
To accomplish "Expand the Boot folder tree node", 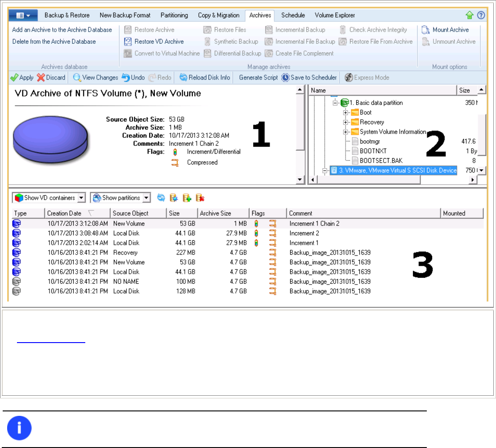I will tap(346, 113).
